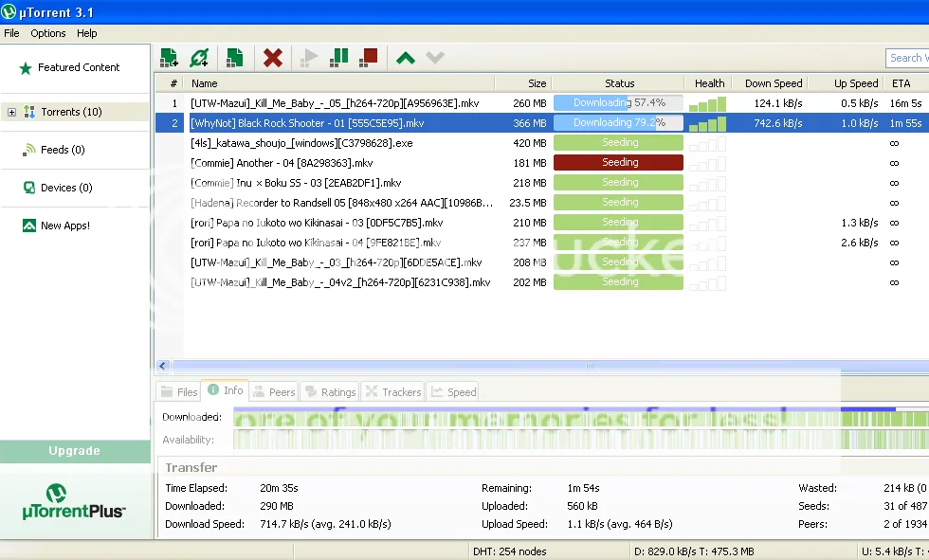929x560 pixels.
Task: Open Featured Content in sidebar
Action: point(69,67)
